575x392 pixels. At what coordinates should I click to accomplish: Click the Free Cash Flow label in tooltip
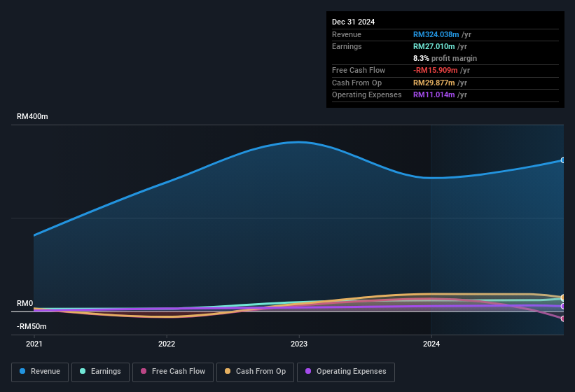[x=359, y=70]
